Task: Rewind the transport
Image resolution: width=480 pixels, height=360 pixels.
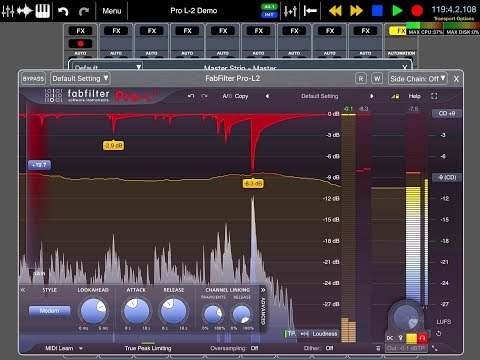Action: (335, 11)
